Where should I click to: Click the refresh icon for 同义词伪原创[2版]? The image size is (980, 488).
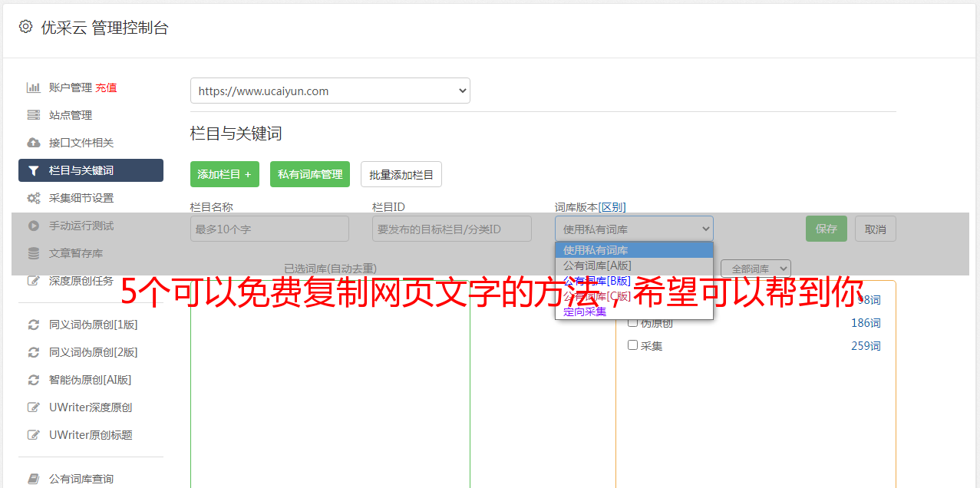click(x=34, y=352)
